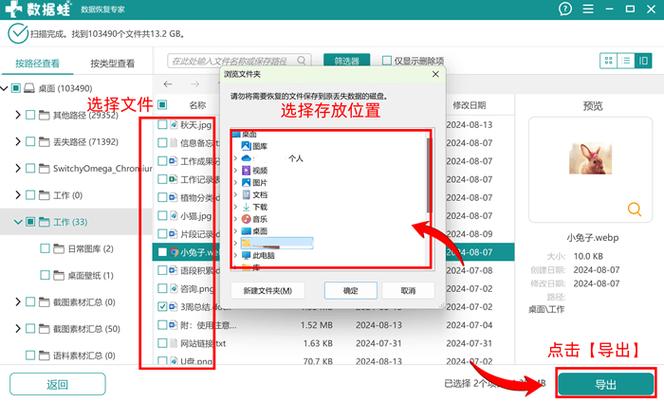
Task: Select 图库 gallery item in folder dialog
Action: point(255,146)
